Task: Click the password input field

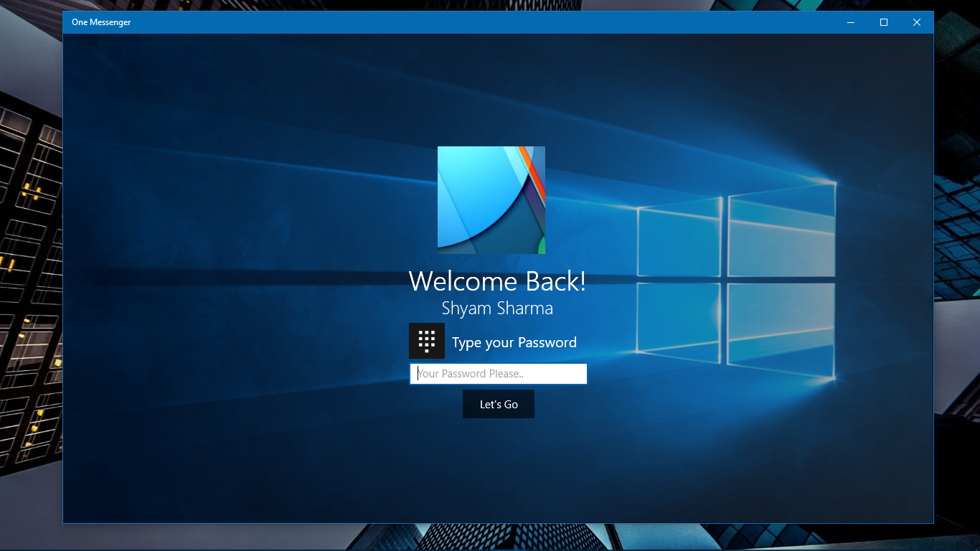Action: pos(499,374)
